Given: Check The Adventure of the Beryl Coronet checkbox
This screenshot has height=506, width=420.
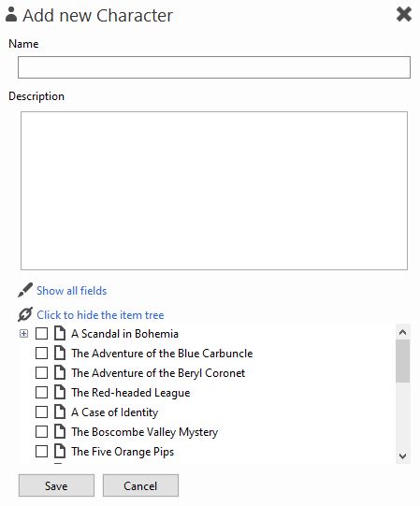Looking at the screenshot, I should (42, 373).
